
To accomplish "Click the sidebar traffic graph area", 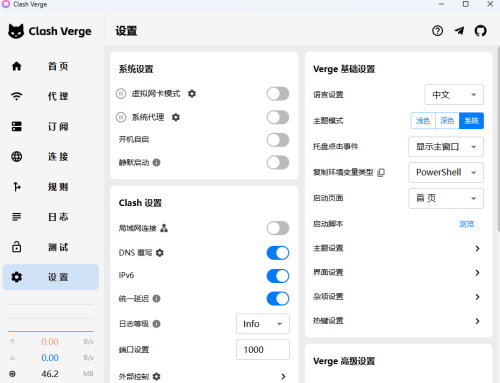I will point(51,318).
